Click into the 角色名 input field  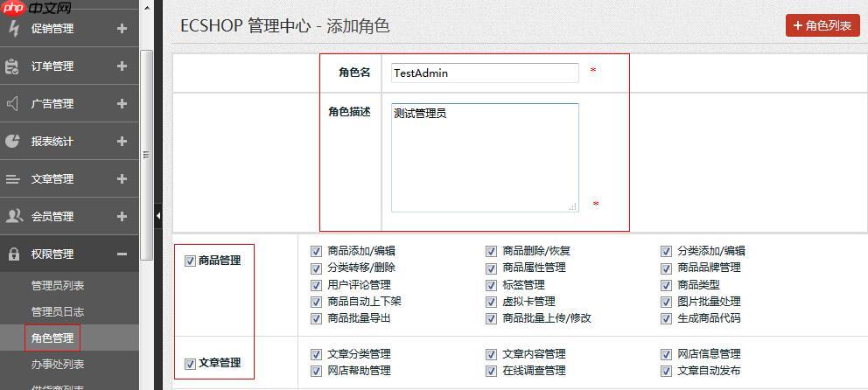pyautogui.click(x=485, y=73)
